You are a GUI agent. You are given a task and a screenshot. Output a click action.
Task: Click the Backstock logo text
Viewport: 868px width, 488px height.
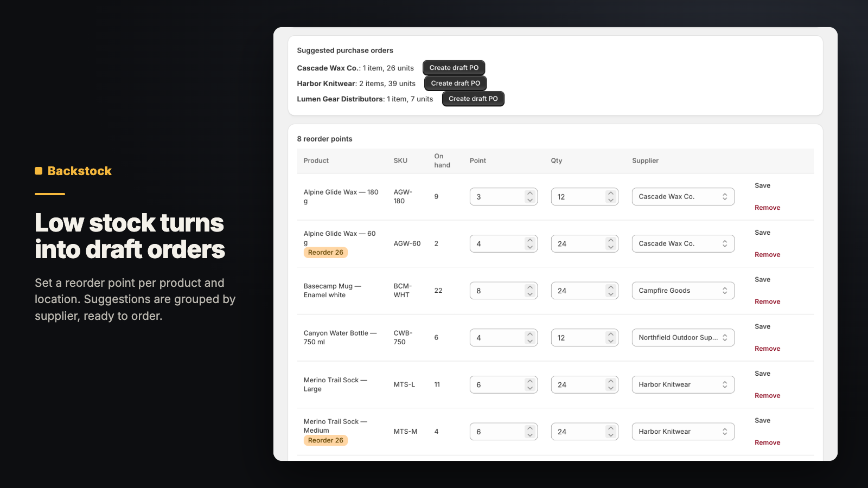point(80,171)
